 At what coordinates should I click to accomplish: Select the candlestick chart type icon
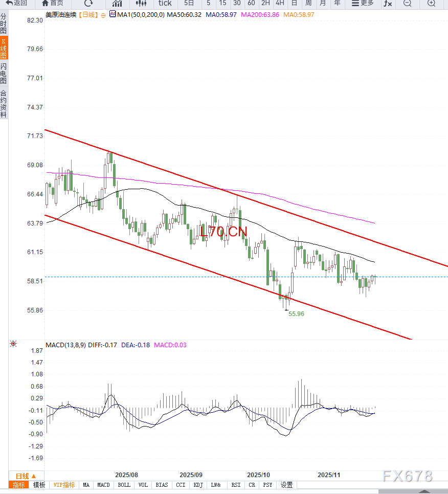coord(141,3)
